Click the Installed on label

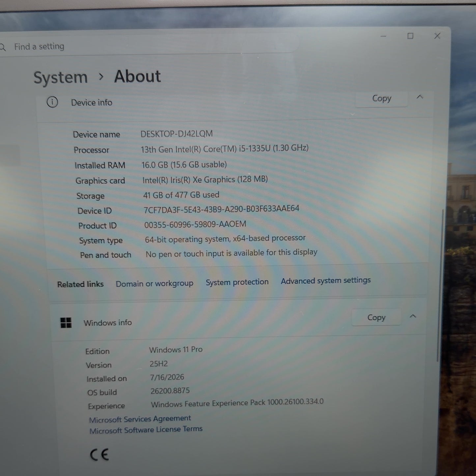click(107, 379)
